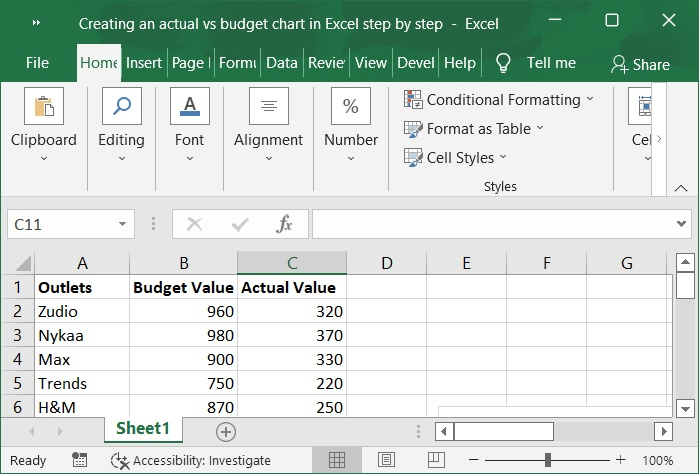700x474 pixels.
Task: Open the File menu
Action: pyautogui.click(x=37, y=63)
